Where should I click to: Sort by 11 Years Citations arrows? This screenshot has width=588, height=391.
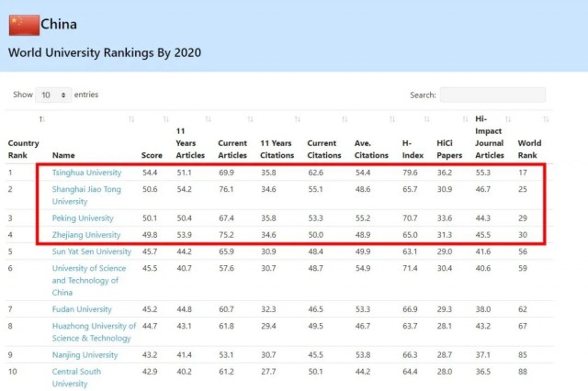pos(298,119)
